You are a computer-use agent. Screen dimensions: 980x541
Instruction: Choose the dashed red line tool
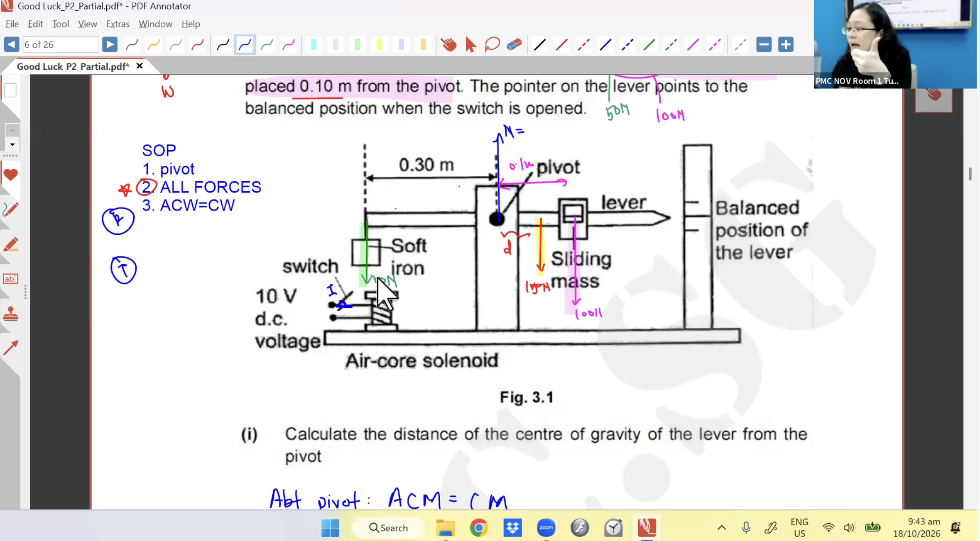(583, 44)
